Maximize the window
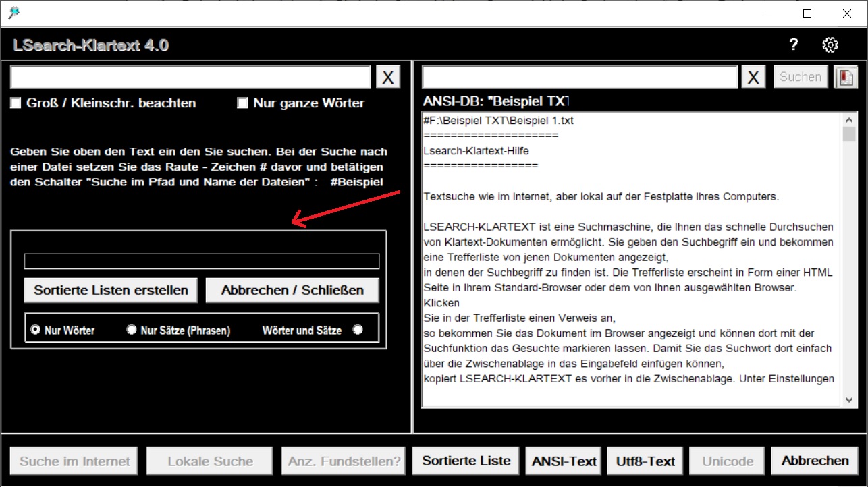The height and width of the screenshot is (487, 868). (807, 13)
